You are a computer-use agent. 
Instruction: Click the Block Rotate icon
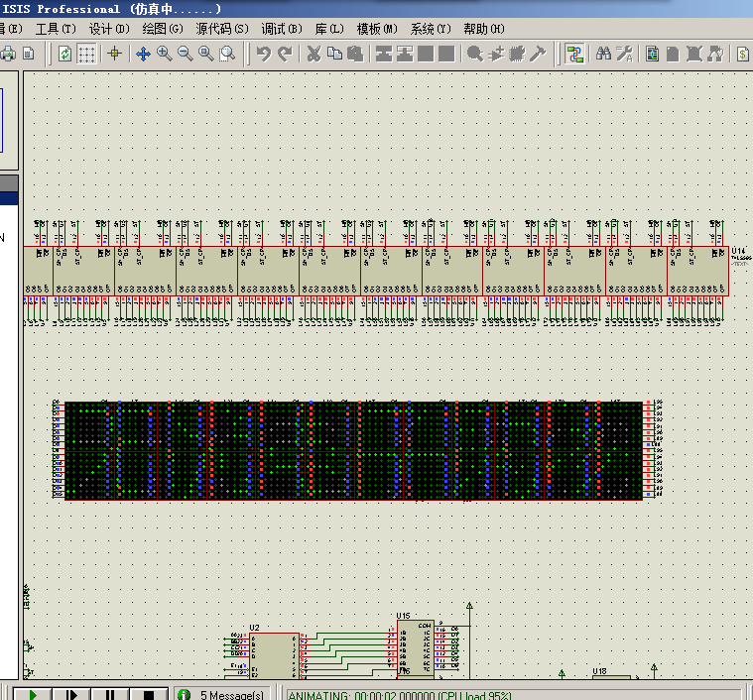tap(426, 54)
